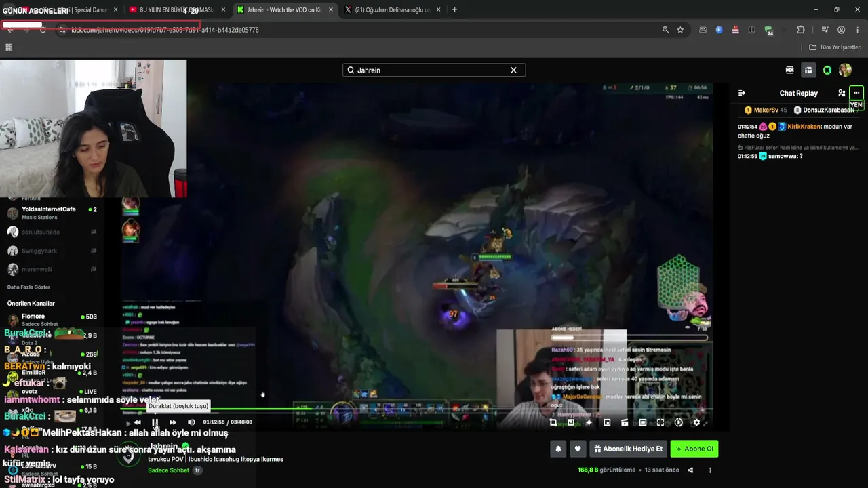Click KirikKraken username in chat
This screenshot has height=488, width=868.
click(804, 127)
